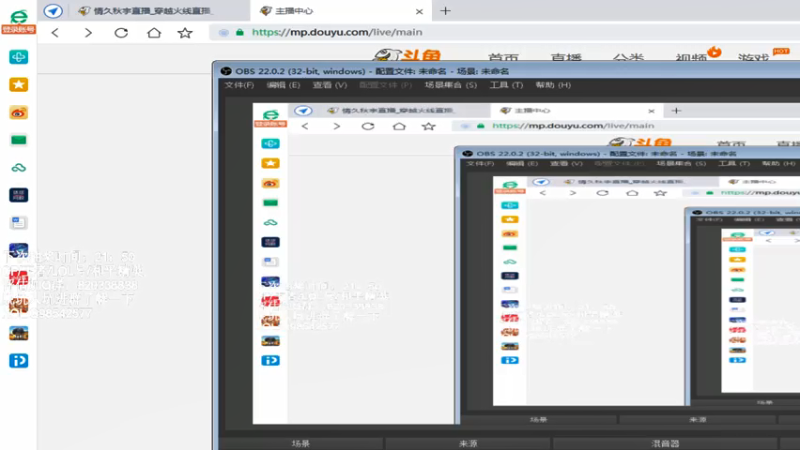Open Douyu 首页 nav link
Screen dimensions: 800x450
click(503, 57)
